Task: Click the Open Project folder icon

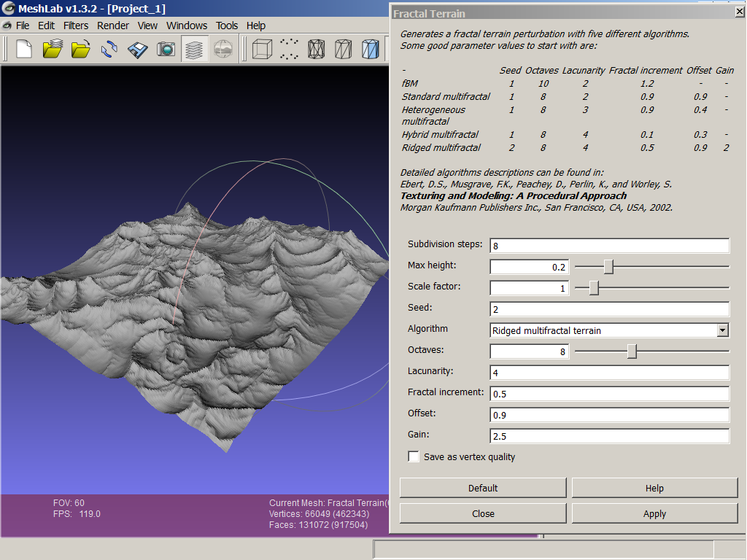Action: click(53, 50)
